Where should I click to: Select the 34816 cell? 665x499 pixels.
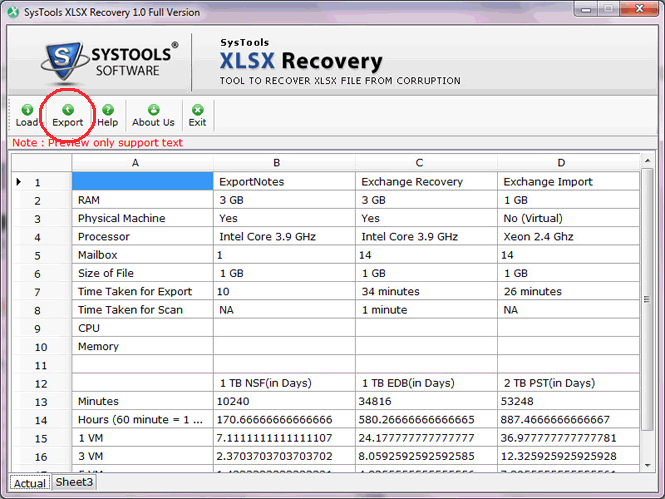click(427, 401)
